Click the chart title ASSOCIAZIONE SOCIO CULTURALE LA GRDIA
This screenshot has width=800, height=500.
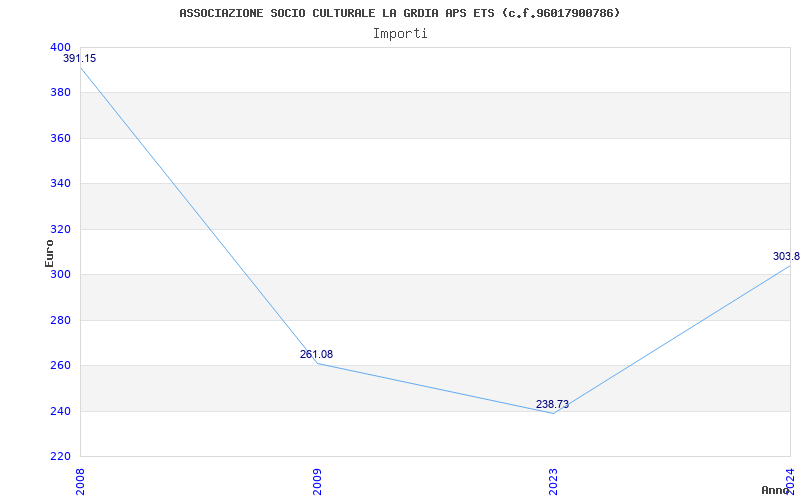pyautogui.click(x=400, y=13)
